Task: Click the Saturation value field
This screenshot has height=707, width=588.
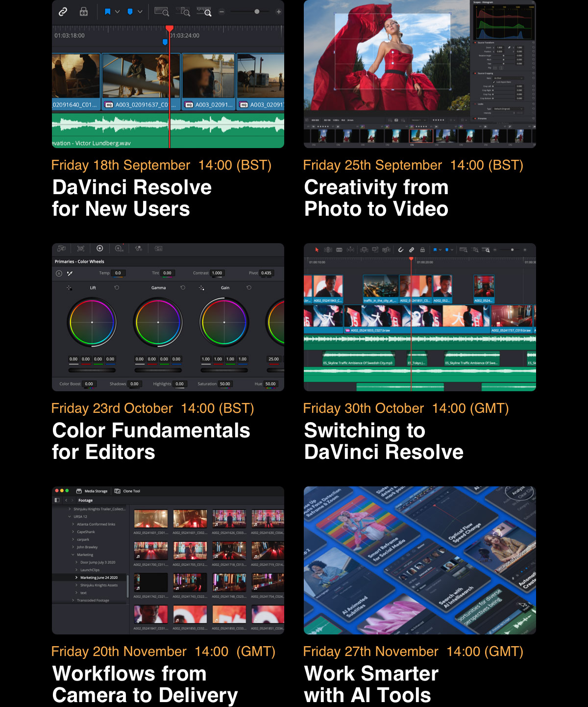Action: pyautogui.click(x=225, y=384)
